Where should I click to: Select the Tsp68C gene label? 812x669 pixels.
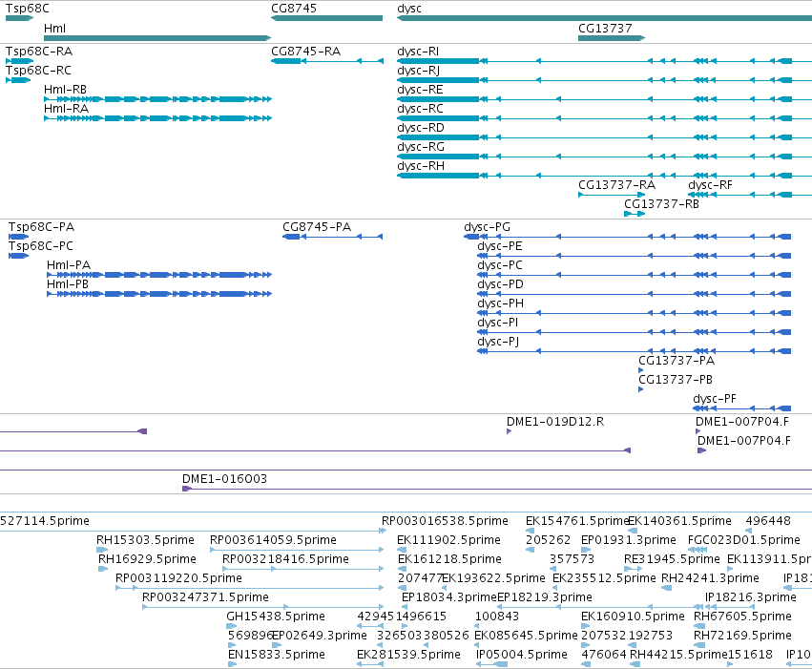click(x=28, y=9)
